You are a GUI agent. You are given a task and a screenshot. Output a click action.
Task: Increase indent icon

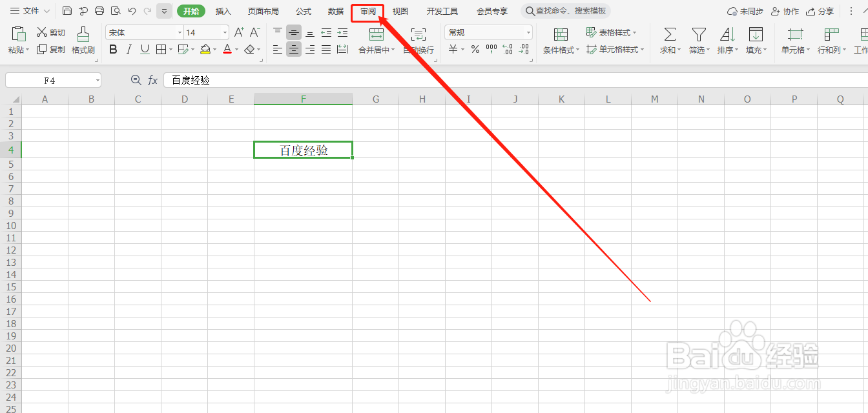pyautogui.click(x=342, y=32)
